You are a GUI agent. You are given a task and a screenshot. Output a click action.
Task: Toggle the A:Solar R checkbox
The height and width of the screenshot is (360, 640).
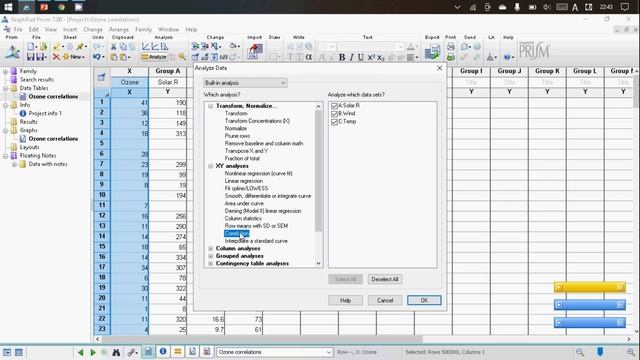tap(334, 106)
